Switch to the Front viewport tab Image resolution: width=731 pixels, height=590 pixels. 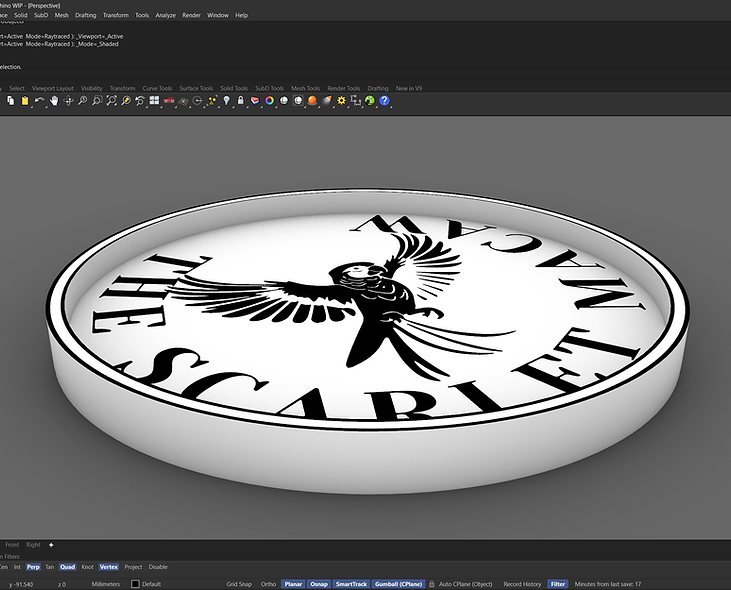12,545
